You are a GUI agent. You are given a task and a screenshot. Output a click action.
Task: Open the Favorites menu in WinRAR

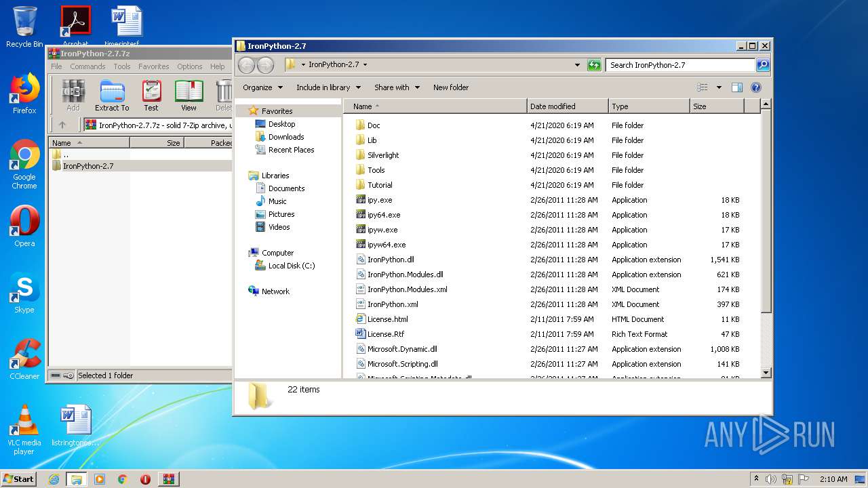[x=154, y=66]
